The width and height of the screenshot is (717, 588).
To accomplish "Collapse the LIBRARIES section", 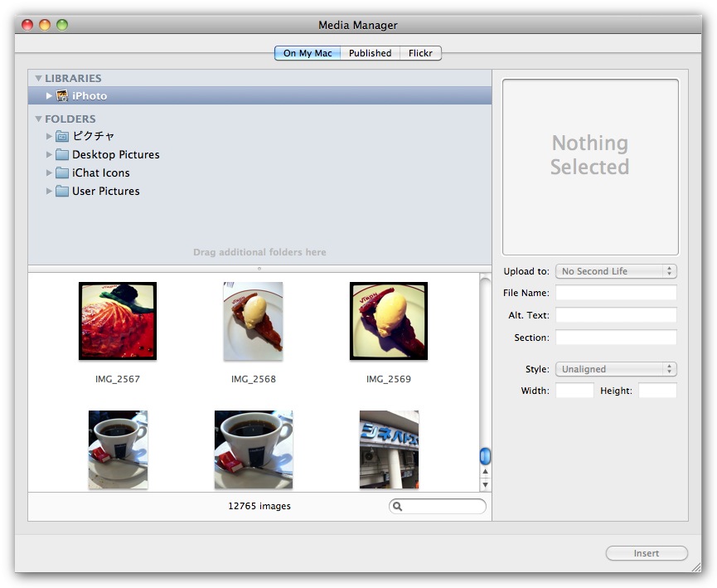I will pos(38,79).
